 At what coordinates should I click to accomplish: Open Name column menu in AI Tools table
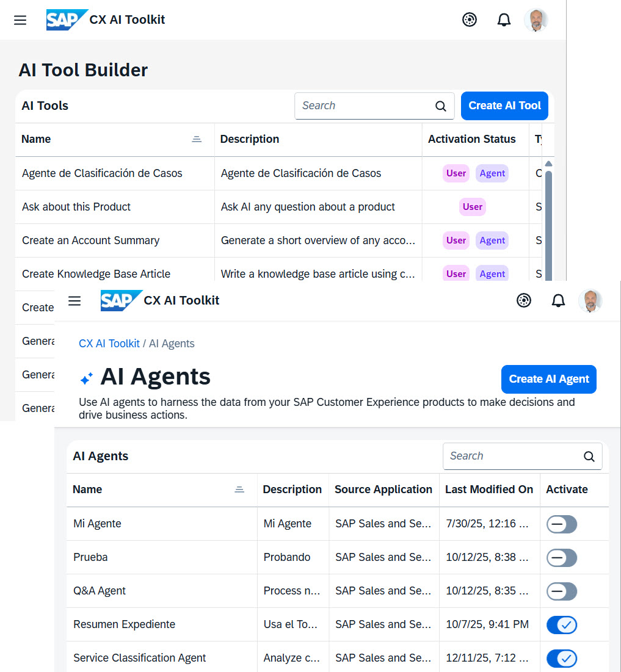[197, 140]
